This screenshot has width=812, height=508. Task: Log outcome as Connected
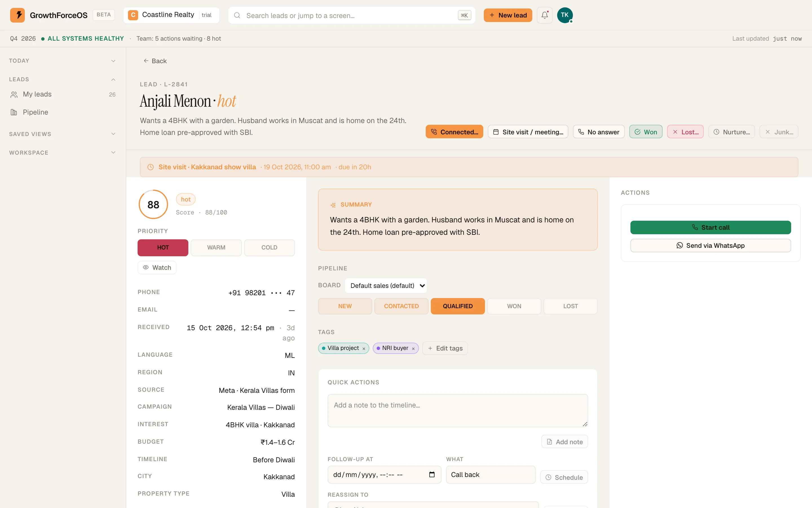click(x=454, y=132)
